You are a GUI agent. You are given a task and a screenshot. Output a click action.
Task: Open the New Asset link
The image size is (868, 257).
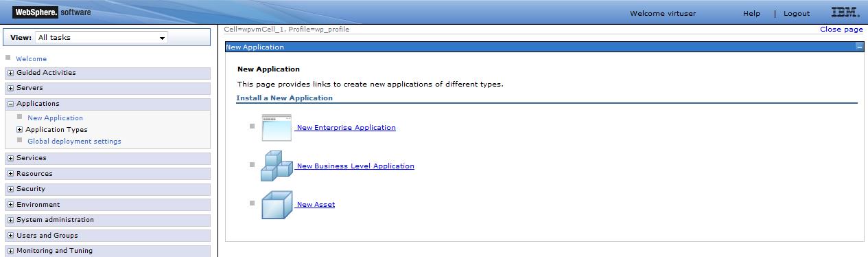316,205
